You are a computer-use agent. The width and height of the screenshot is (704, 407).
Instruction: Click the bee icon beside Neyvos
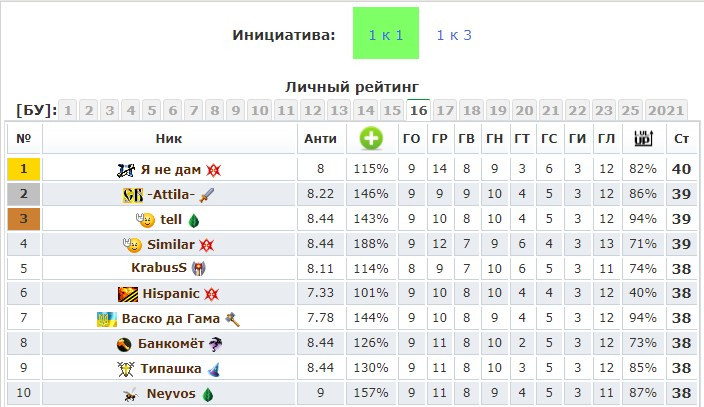coord(130,394)
